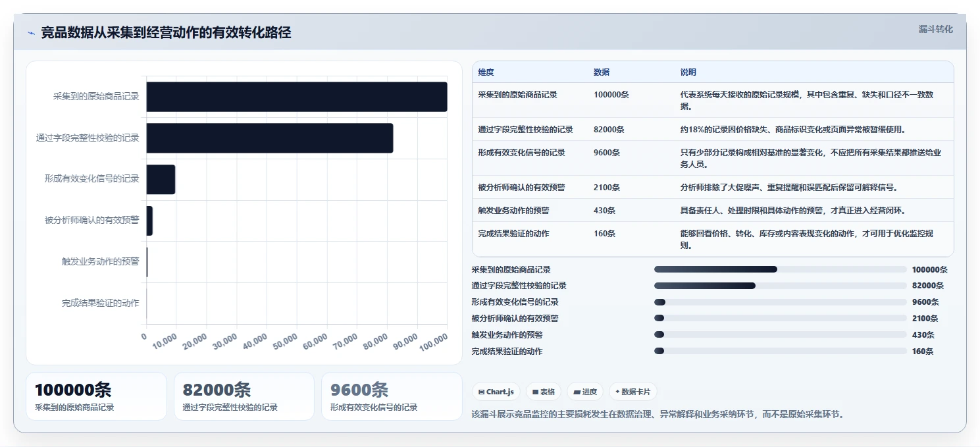Click table cell 通过字段完整性校验的记录
The height and width of the screenshot is (447, 980).
click(x=526, y=130)
